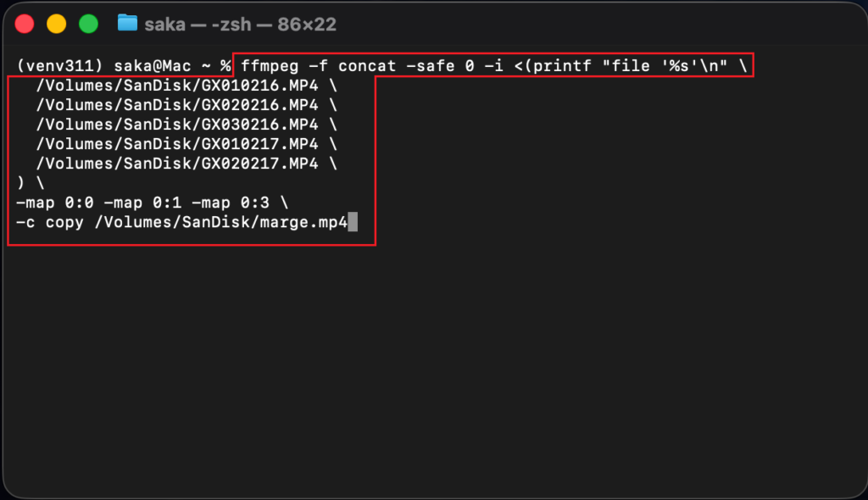This screenshot has width=868, height=500.
Task: Click the '-map 0:0' option
Action: [55, 203]
